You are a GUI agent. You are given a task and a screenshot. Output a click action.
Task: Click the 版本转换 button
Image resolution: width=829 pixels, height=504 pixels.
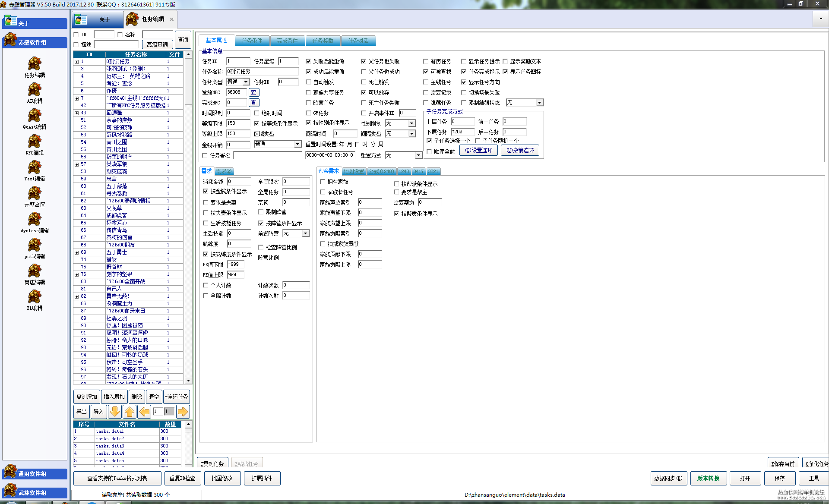click(x=709, y=478)
